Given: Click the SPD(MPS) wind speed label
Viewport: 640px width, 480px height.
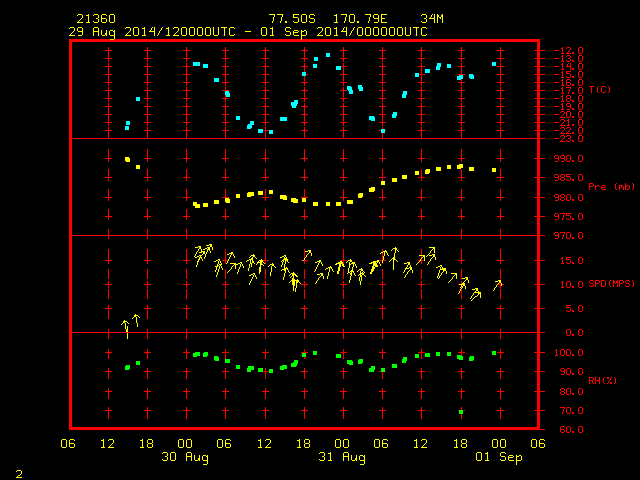Looking at the screenshot, I should [611, 283].
